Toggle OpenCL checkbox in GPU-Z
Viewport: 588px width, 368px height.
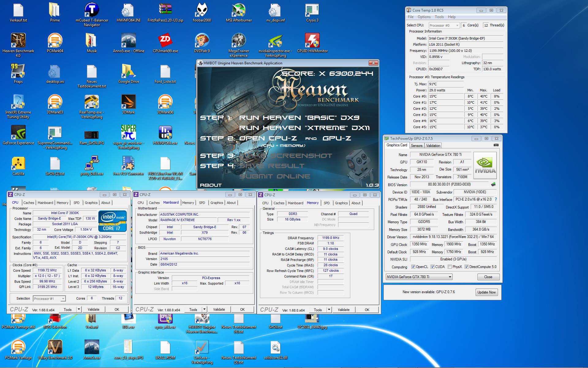point(413,267)
